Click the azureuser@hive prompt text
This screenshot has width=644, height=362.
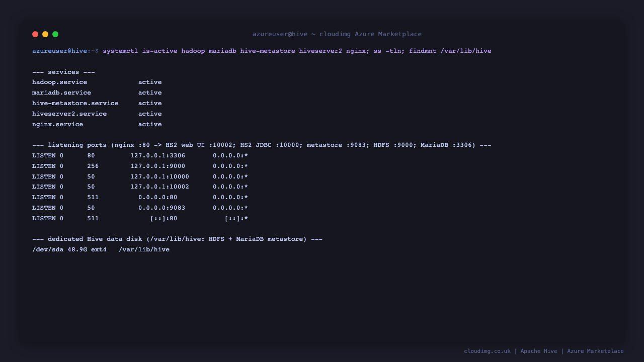(x=60, y=51)
